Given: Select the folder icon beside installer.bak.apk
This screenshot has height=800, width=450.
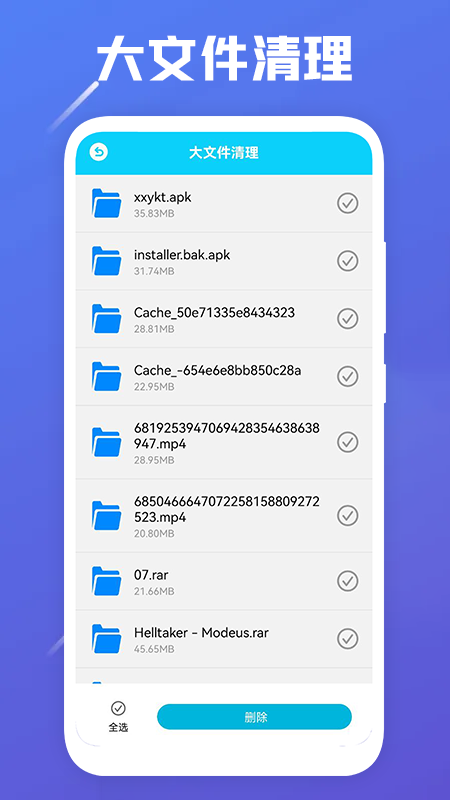Looking at the screenshot, I should click(x=107, y=261).
